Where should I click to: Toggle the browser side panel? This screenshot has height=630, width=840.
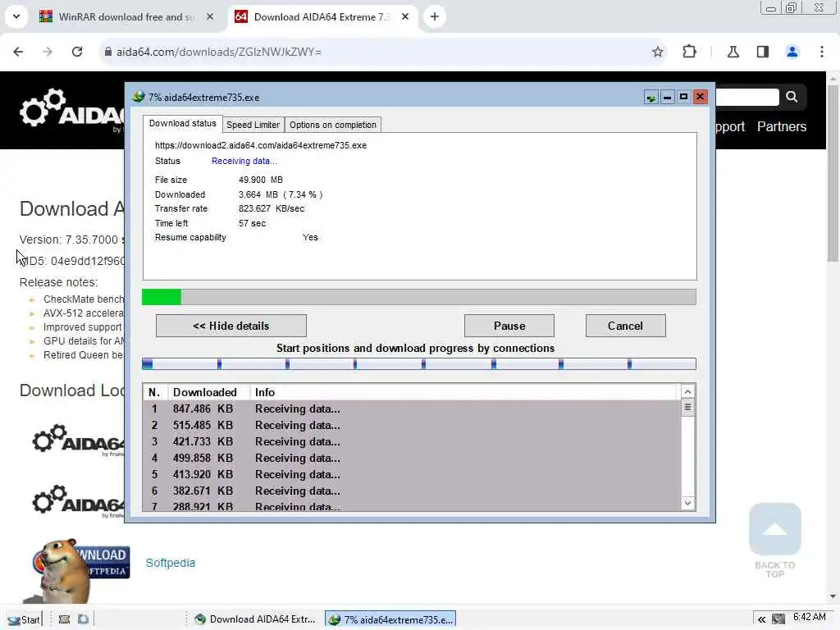[x=763, y=52]
